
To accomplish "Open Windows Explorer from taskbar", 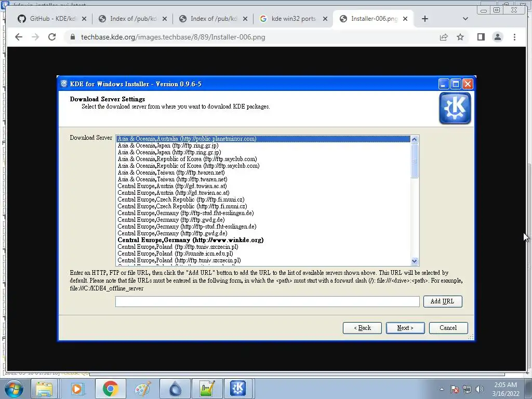I will click(x=45, y=389).
